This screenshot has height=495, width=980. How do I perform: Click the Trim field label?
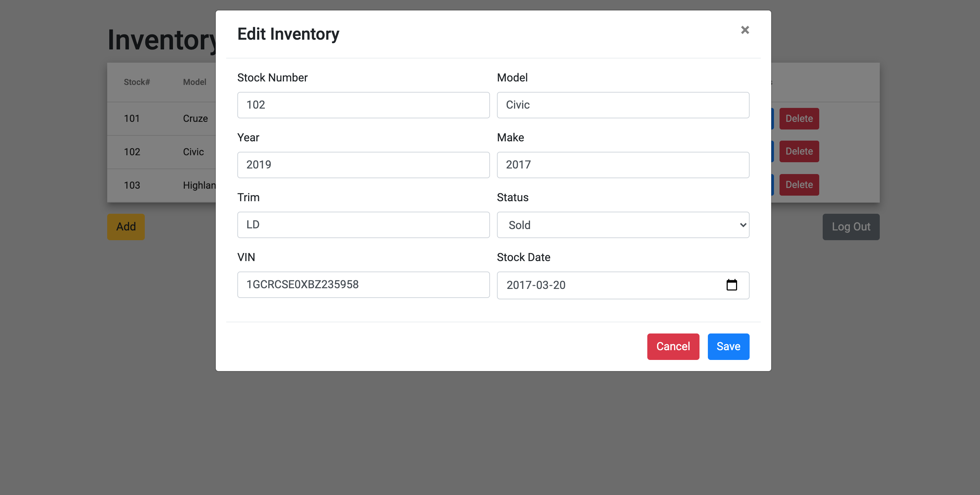248,197
